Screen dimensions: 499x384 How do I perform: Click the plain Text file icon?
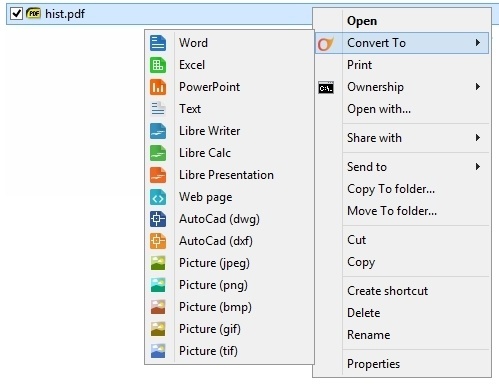(x=158, y=109)
